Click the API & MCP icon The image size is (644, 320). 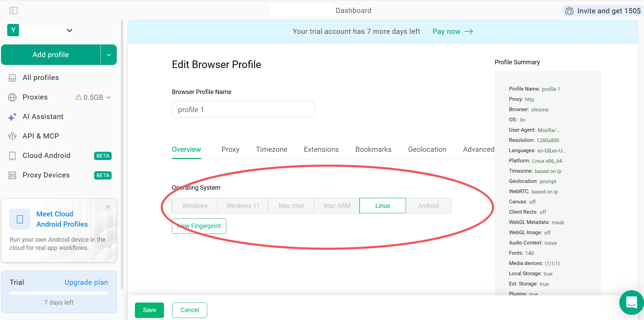click(x=12, y=136)
